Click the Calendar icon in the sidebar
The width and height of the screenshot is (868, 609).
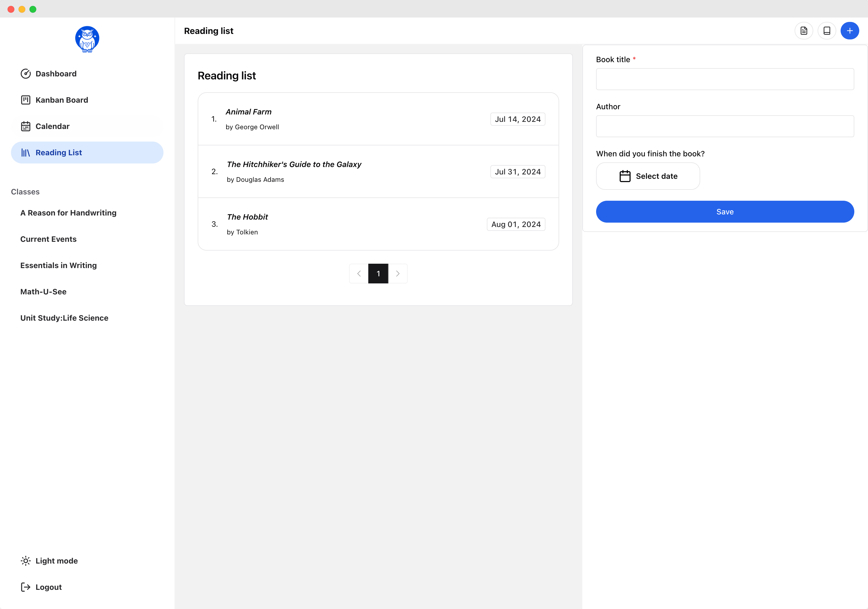26,126
